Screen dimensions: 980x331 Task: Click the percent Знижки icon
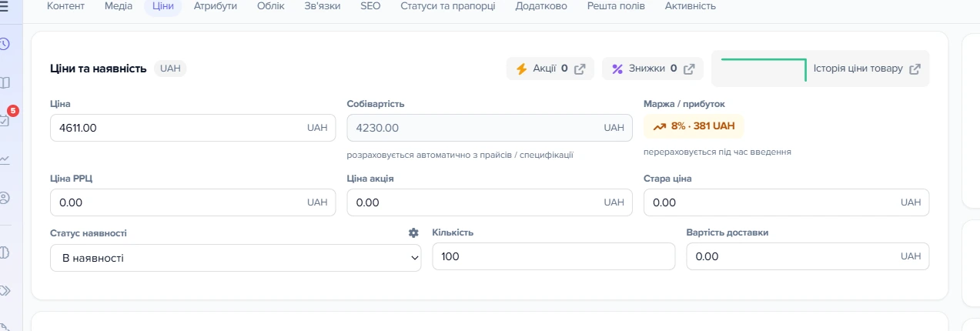coord(617,69)
